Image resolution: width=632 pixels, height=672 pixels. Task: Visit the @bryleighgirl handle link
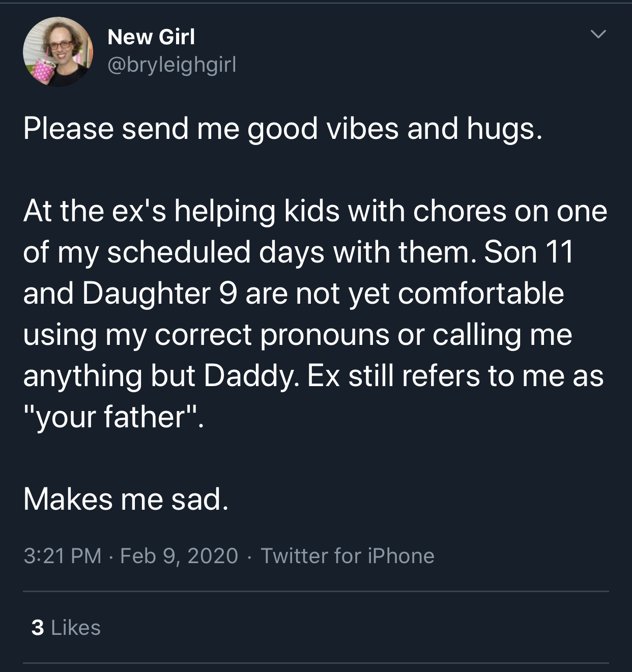click(x=172, y=65)
